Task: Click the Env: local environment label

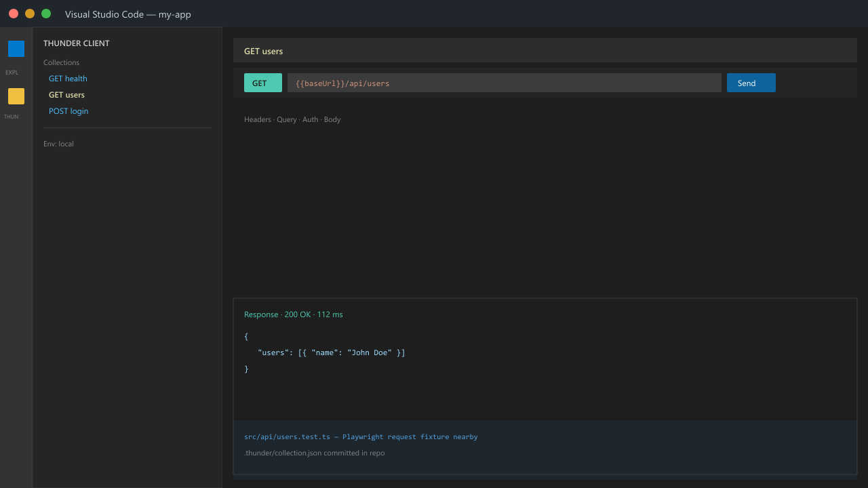Action: [x=58, y=144]
